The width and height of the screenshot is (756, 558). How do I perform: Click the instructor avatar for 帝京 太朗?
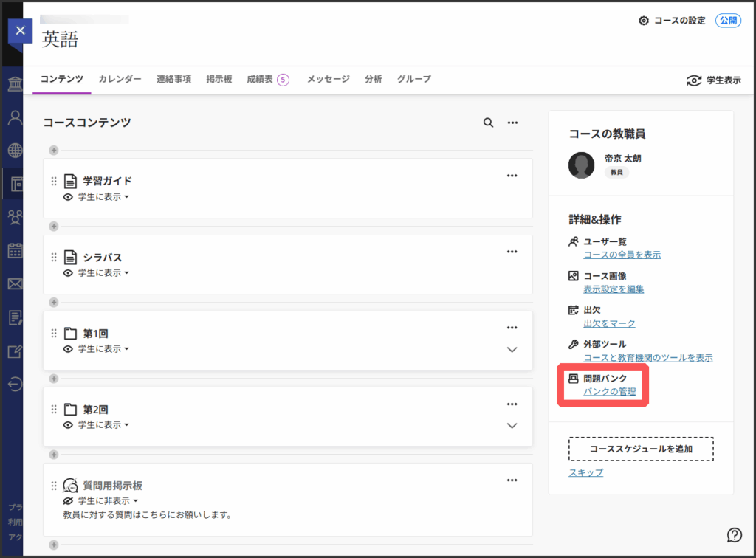[x=582, y=165]
